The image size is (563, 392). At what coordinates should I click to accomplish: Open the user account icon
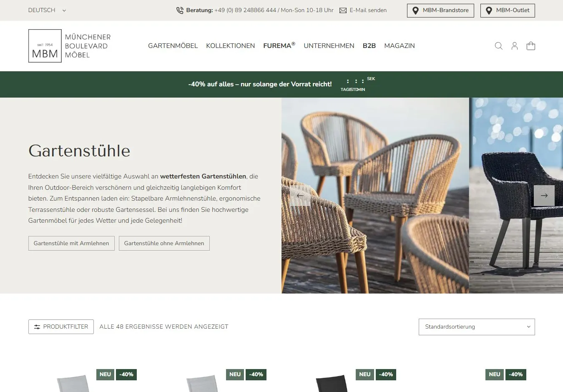coord(515,46)
